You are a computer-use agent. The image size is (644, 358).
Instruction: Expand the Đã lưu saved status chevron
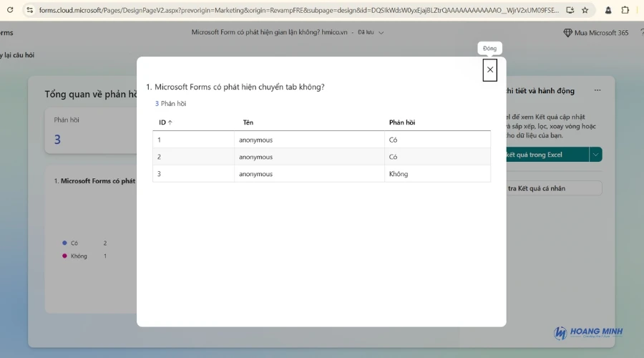pyautogui.click(x=381, y=32)
